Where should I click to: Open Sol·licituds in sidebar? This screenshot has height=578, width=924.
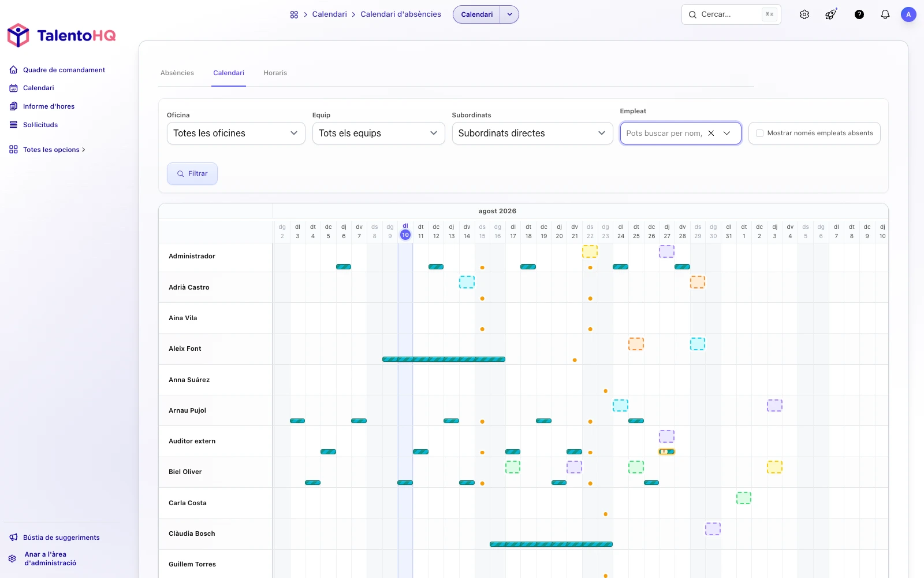point(40,125)
